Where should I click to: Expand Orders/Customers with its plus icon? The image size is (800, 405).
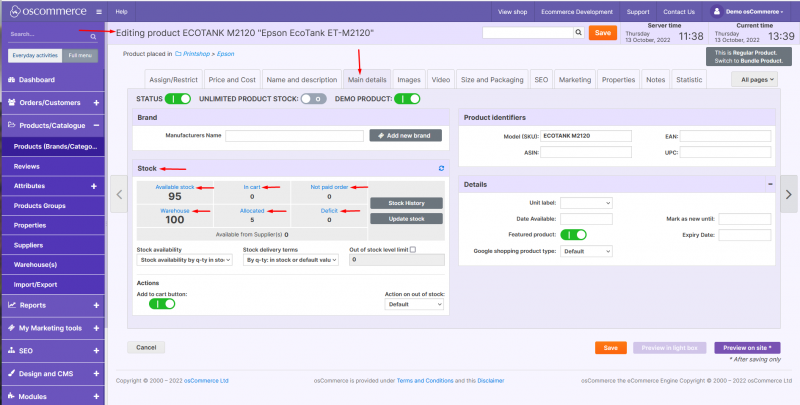click(96, 102)
